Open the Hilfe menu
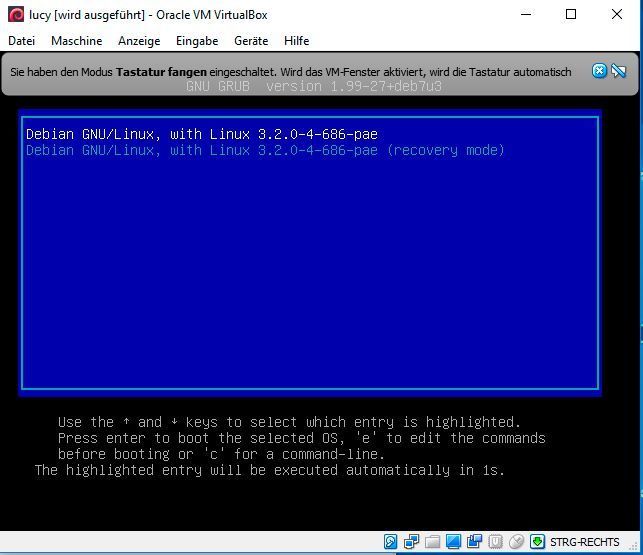The width and height of the screenshot is (643, 555). (296, 41)
